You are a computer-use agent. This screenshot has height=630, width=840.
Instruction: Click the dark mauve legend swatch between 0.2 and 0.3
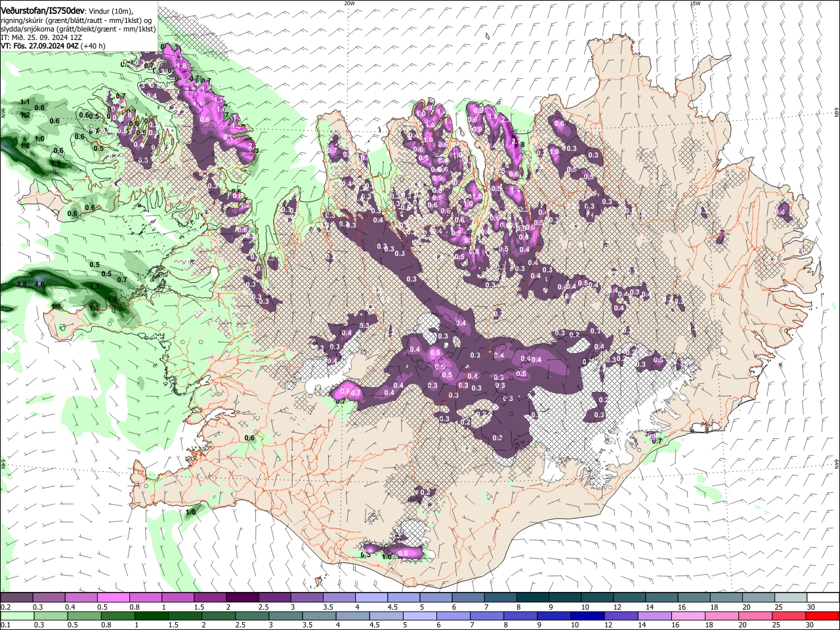16,598
